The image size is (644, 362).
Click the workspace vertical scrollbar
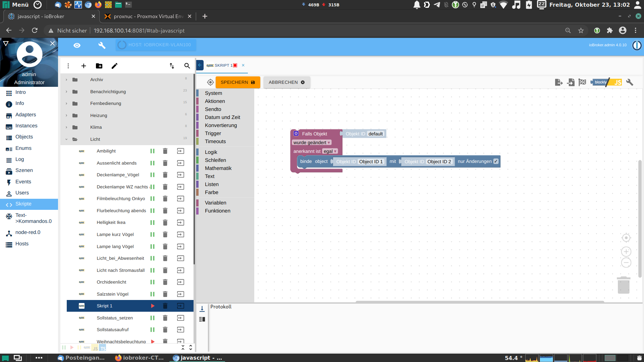click(x=640, y=219)
